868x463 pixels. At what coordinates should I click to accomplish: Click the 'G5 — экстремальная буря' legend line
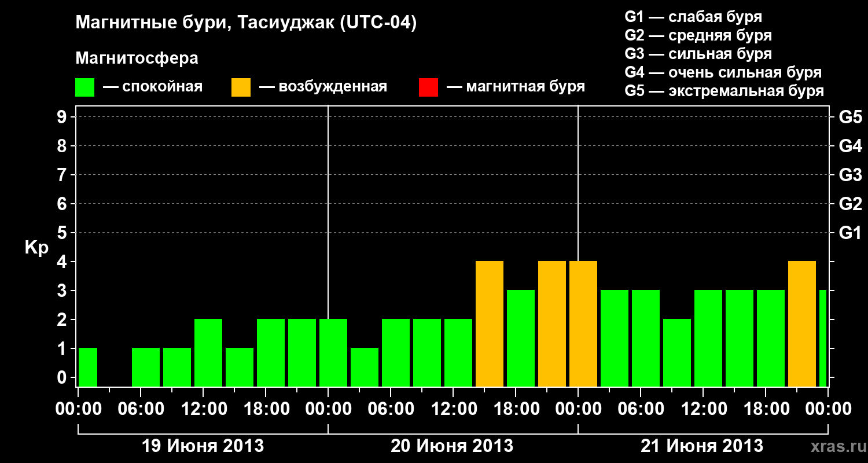pyautogui.click(x=724, y=91)
